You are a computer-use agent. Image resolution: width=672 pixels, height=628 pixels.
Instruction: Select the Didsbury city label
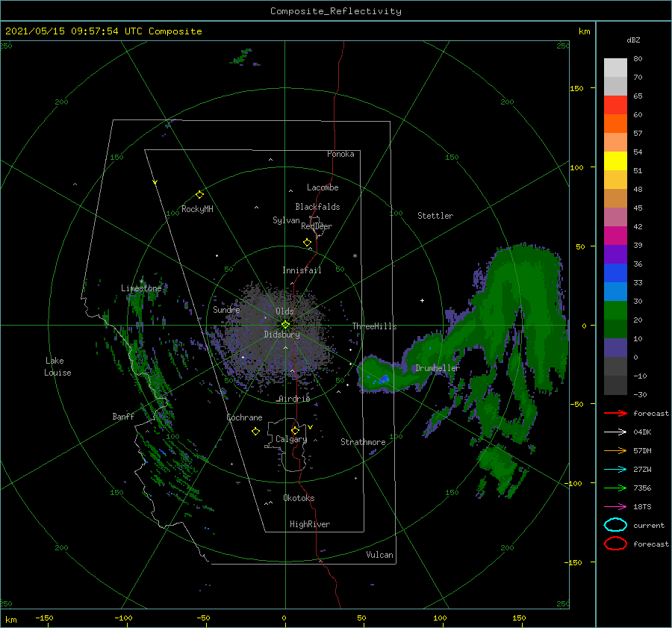(281, 335)
